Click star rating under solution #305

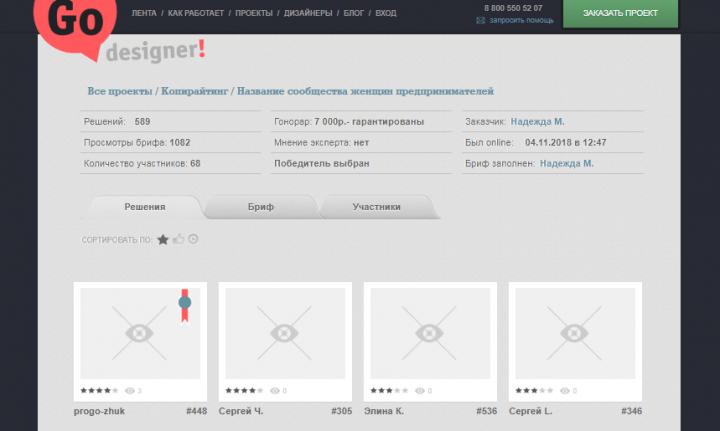point(244,391)
